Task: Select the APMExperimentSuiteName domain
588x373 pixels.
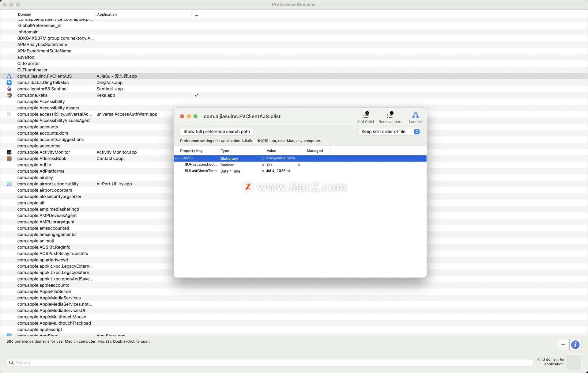Action: [294, 51]
